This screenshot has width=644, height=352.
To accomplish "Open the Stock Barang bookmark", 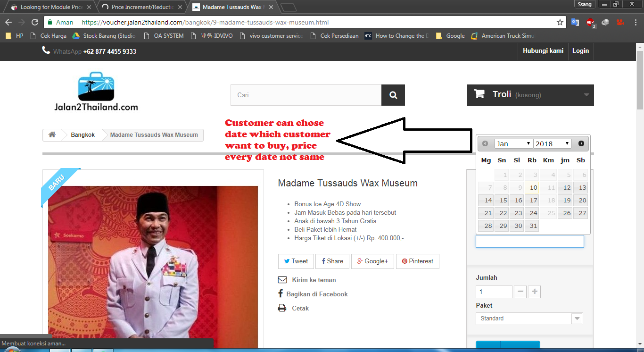I will [104, 36].
